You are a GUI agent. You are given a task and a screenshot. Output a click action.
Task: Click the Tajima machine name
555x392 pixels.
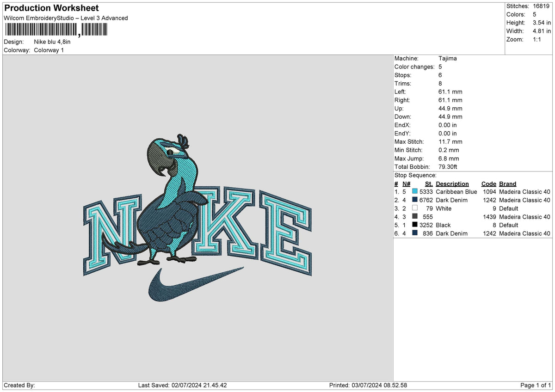point(449,58)
